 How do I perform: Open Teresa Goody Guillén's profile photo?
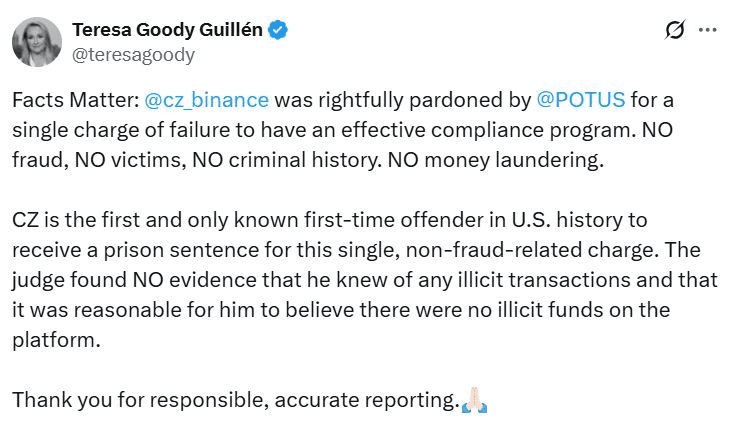pos(35,41)
